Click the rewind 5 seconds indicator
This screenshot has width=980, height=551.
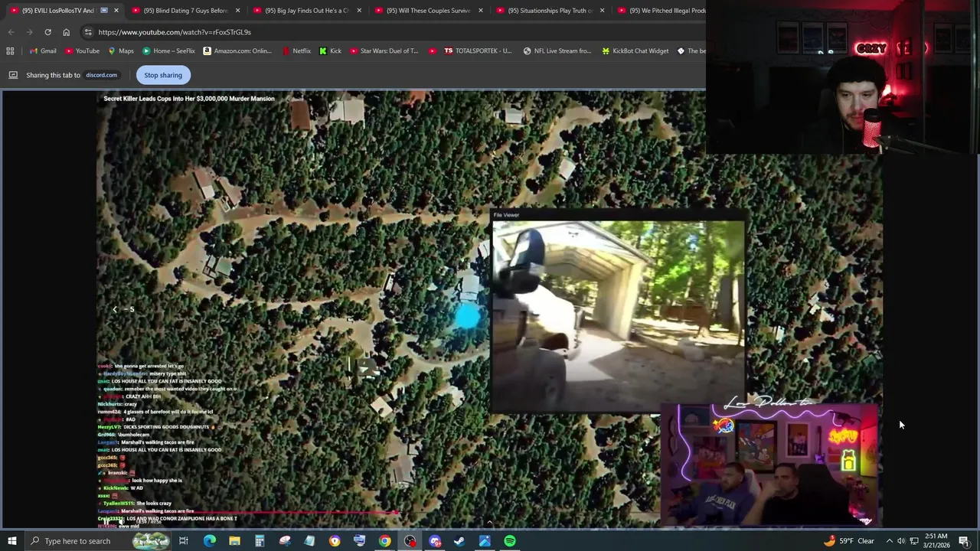point(123,309)
